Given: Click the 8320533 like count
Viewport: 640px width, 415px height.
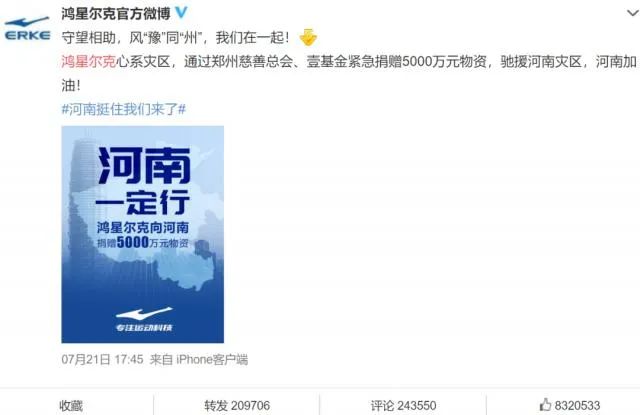Looking at the screenshot, I should tap(577, 406).
